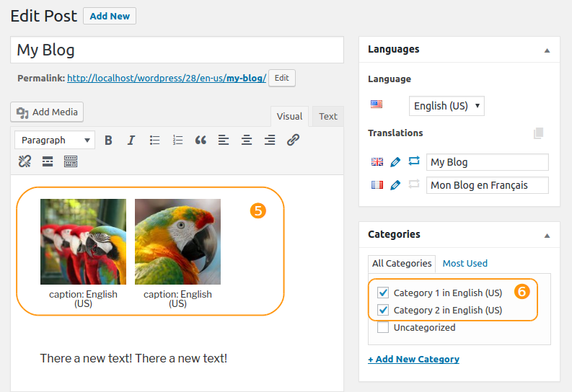Click synchronize arrows for UK English translation
572x392 pixels.
pos(414,161)
